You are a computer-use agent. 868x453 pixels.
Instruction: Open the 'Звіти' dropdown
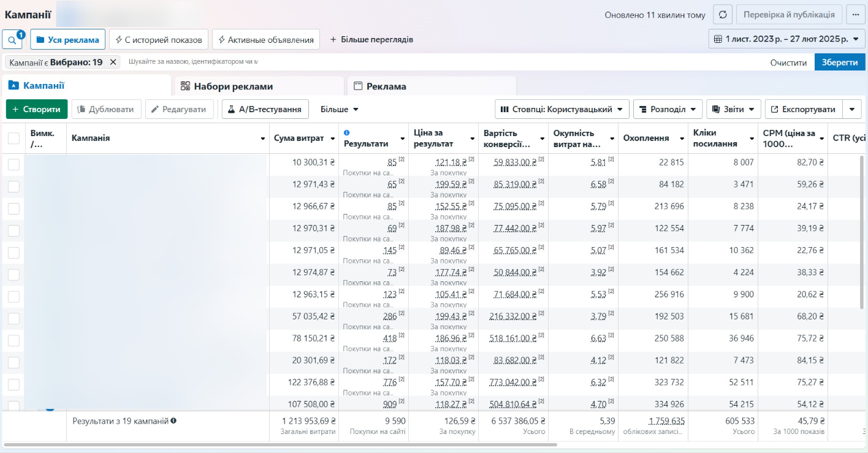click(x=734, y=109)
